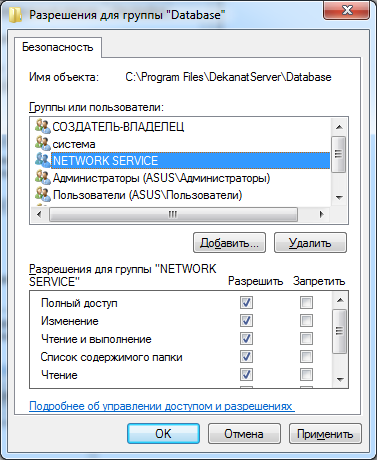Click right arrow of horizontal scrollbar

coord(321,214)
